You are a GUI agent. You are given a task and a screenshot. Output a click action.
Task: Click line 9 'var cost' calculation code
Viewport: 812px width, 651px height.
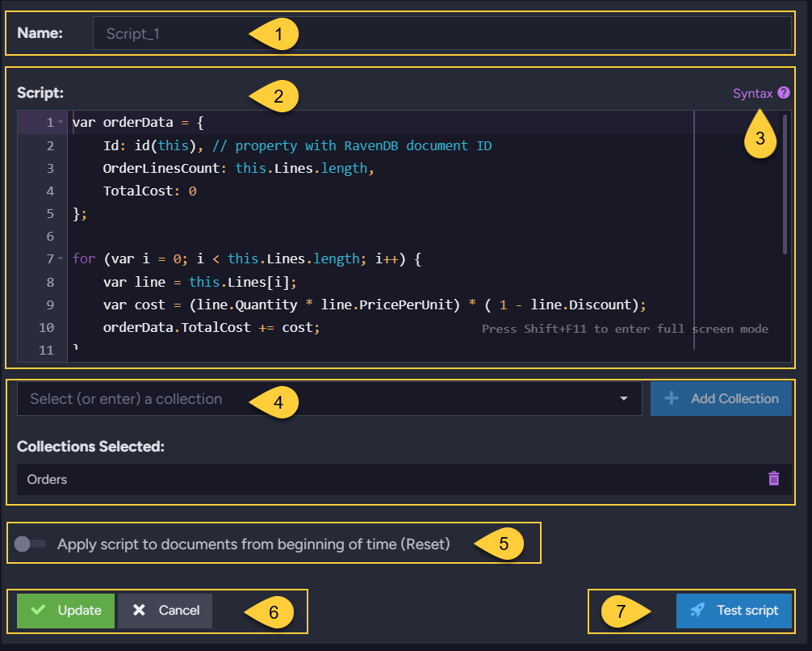[x=375, y=304]
